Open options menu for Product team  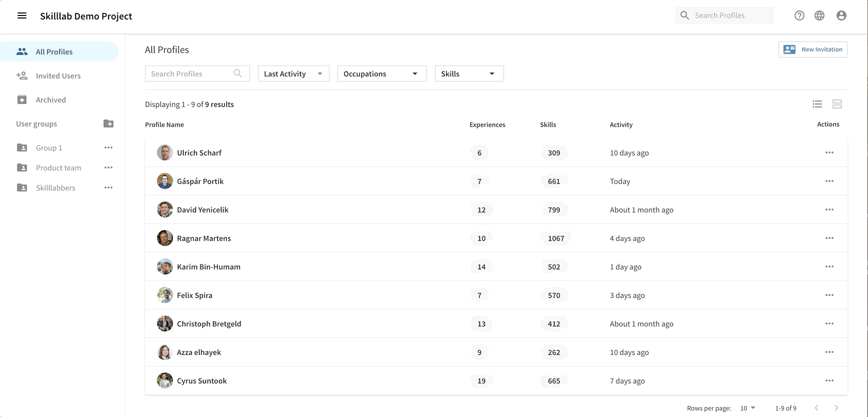point(108,167)
